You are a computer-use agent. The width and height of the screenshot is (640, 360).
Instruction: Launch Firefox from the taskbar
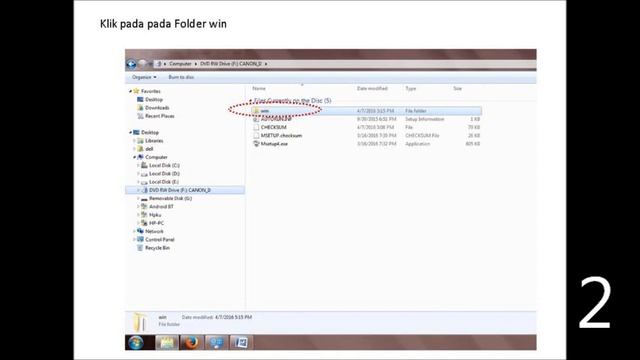[x=191, y=342]
